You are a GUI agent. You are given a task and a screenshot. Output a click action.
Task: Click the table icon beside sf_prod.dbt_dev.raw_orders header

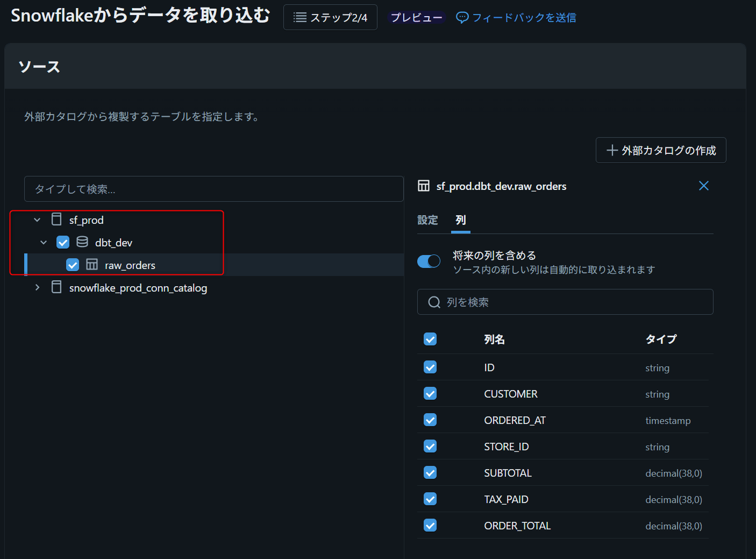424,186
